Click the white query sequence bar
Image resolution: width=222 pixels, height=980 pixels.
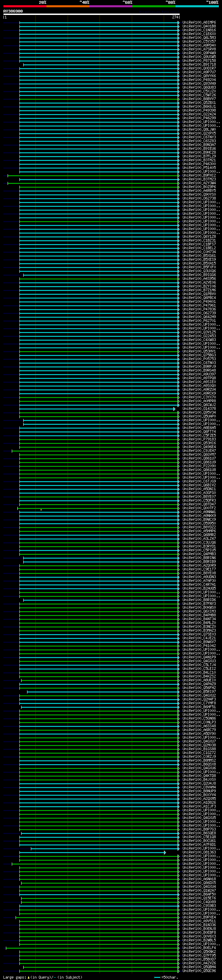[92, 15]
